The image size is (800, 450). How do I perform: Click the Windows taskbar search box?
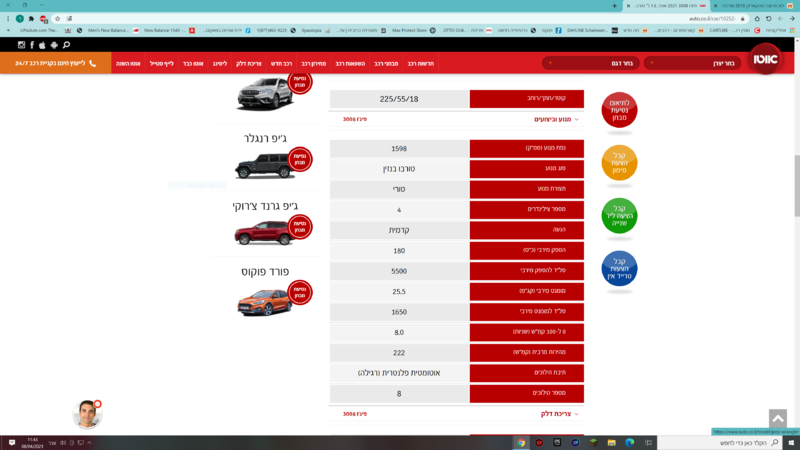pos(720,442)
